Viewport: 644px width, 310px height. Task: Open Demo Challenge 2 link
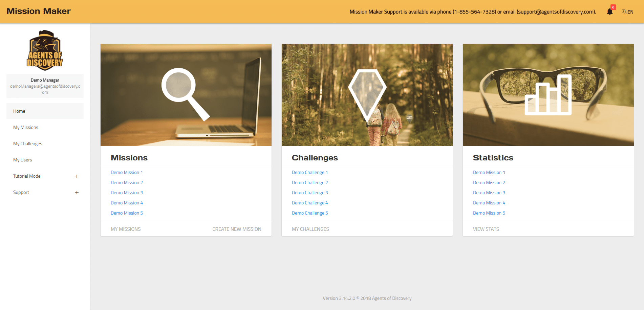pos(310,182)
